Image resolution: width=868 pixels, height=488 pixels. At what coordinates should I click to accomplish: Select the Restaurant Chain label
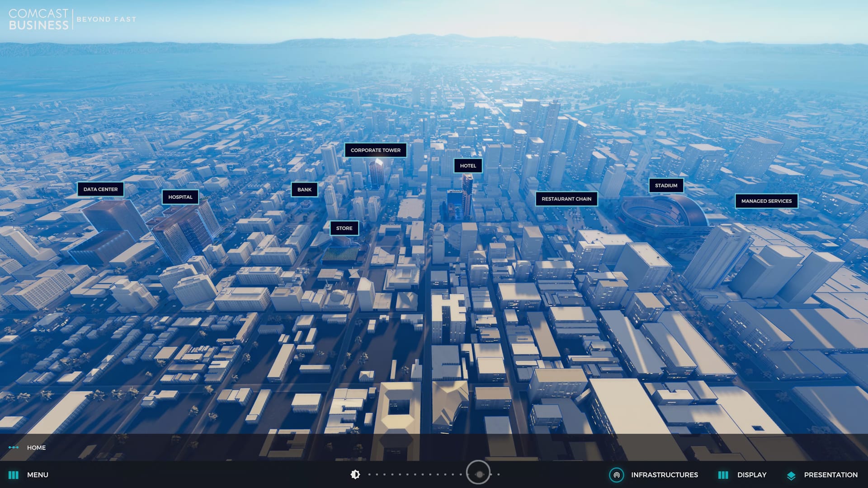click(566, 199)
